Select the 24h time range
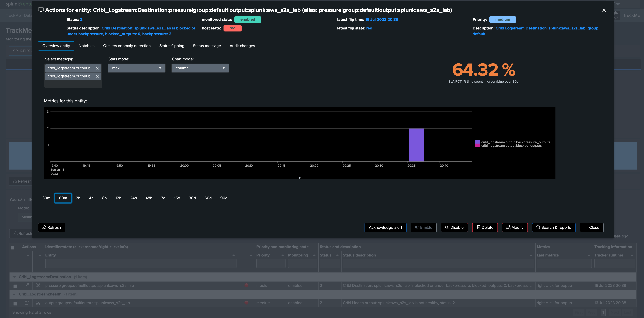This screenshot has height=318, width=644. (x=133, y=198)
